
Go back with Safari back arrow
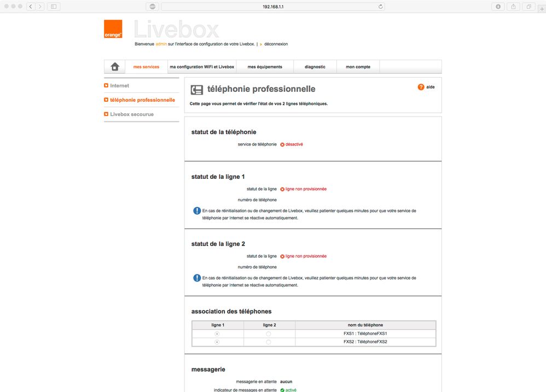point(31,7)
